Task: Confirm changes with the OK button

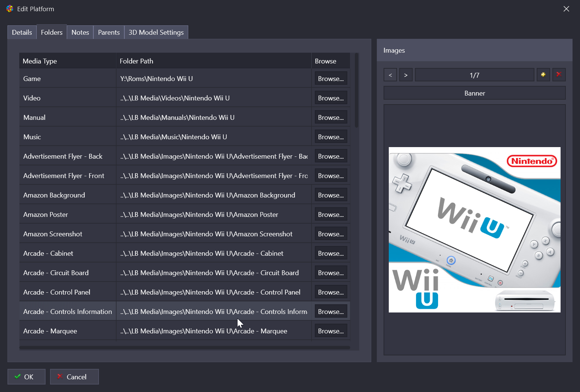Action: coord(27,377)
